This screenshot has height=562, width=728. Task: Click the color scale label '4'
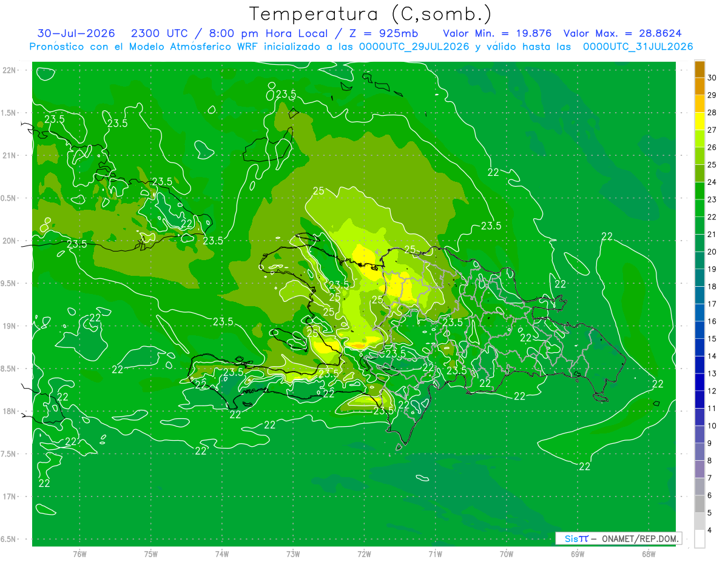coord(710,530)
